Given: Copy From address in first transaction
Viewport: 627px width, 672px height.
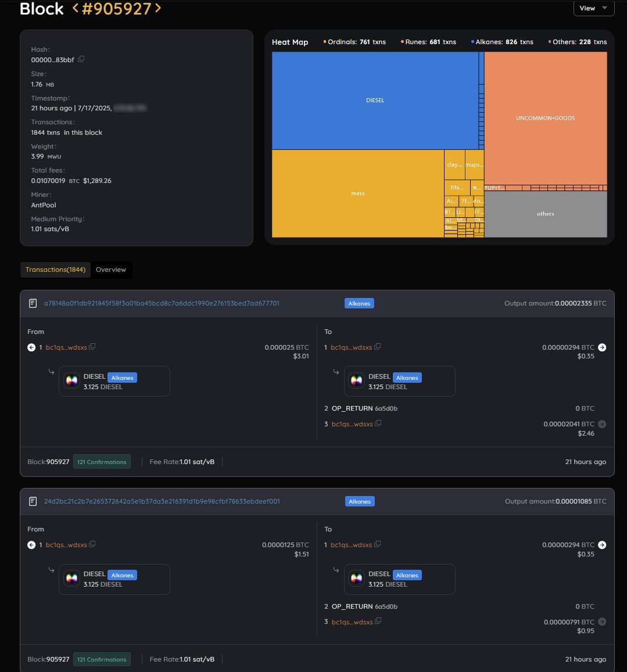Looking at the screenshot, I should pyautogui.click(x=92, y=347).
